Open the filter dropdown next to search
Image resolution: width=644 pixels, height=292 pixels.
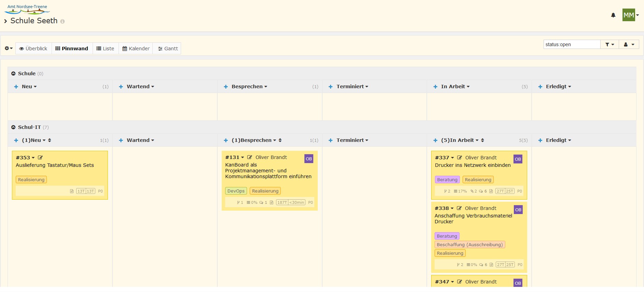coord(609,44)
